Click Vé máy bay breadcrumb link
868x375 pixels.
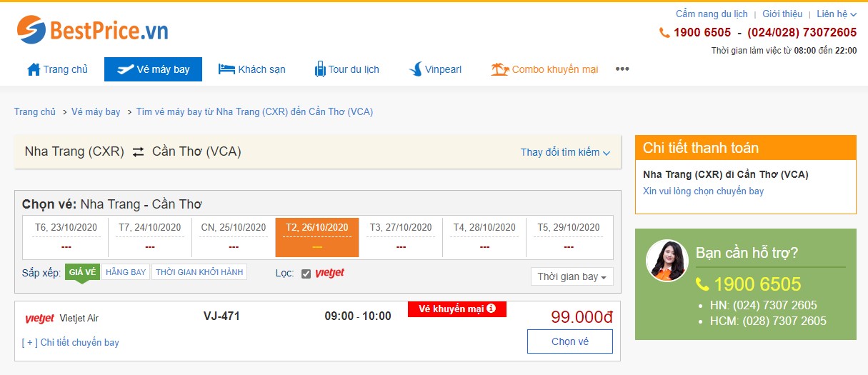click(96, 111)
